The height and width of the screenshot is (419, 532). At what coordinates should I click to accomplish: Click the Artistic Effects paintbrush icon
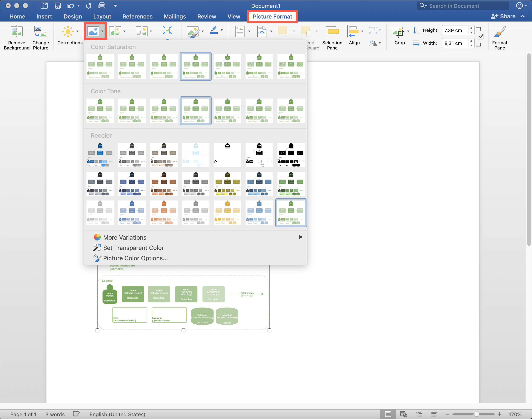click(x=193, y=31)
